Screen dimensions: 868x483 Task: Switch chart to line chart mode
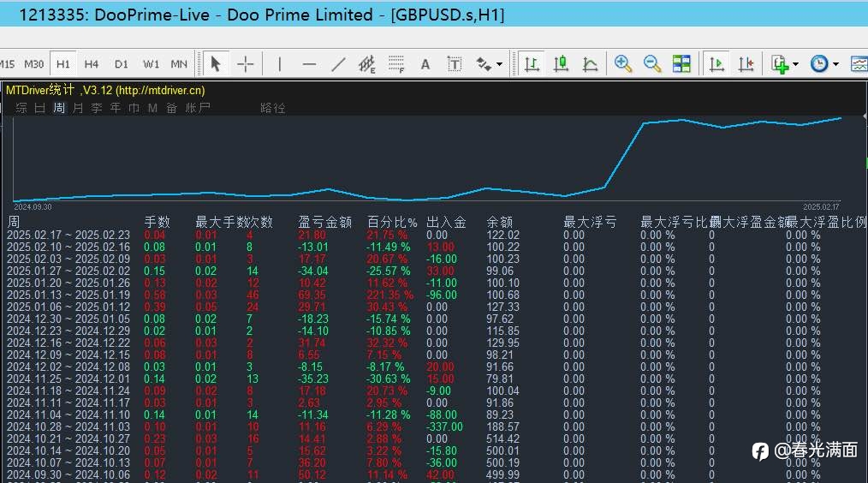pos(590,64)
